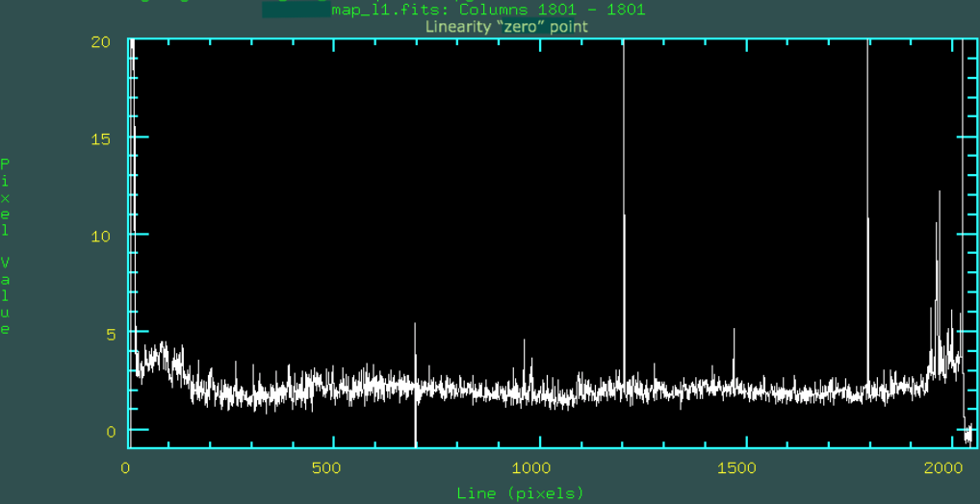Click the y-axis tick label 15
Viewport: 980px width, 504px height.
(101, 139)
